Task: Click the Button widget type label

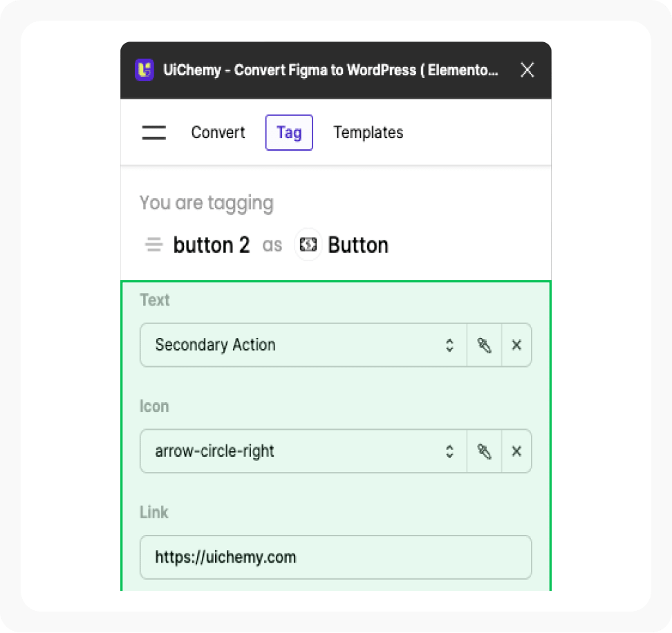Action: (x=358, y=245)
